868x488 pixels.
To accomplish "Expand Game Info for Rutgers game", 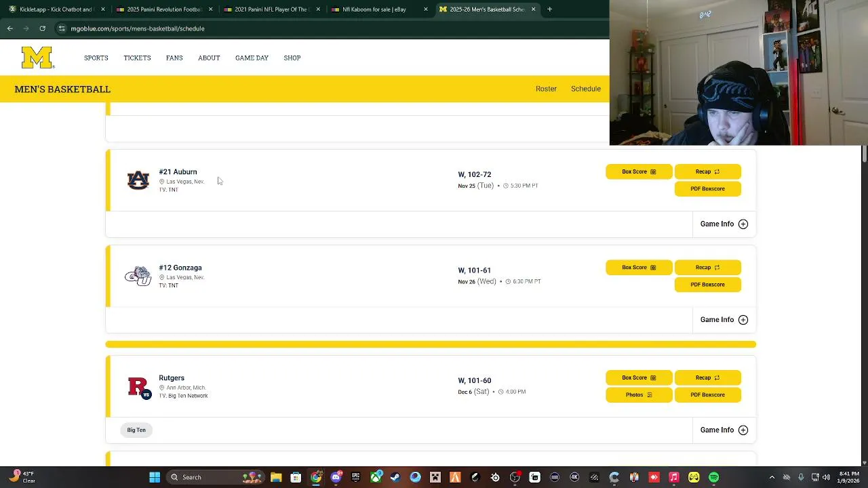I will (724, 430).
